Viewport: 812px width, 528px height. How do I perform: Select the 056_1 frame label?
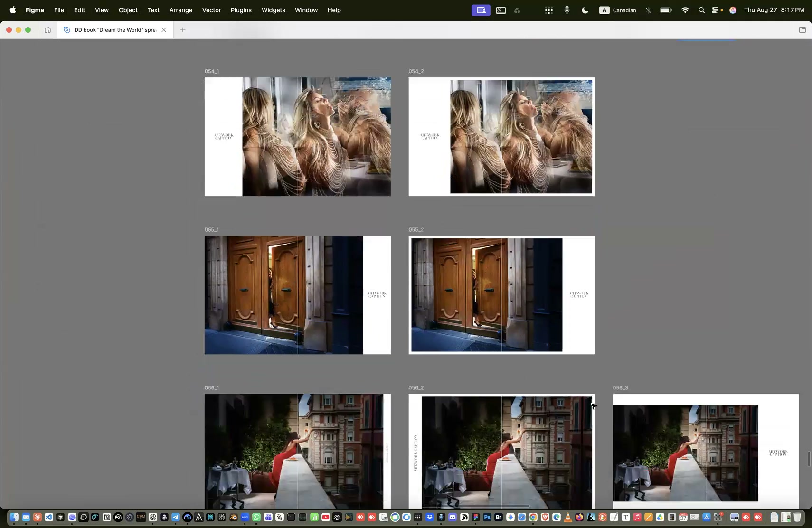click(212, 387)
